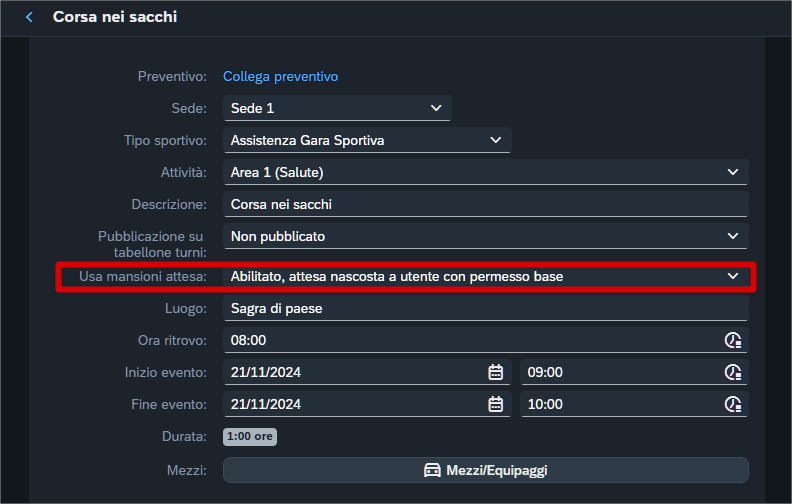Image resolution: width=792 pixels, height=504 pixels.
Task: Click the back arrow icon
Action: tap(29, 17)
